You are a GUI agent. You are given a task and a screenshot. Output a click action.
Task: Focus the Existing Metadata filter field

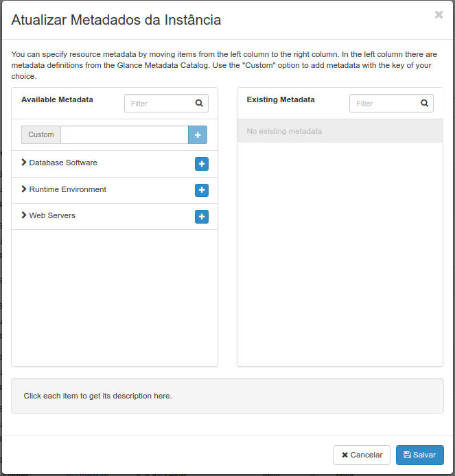(x=391, y=103)
